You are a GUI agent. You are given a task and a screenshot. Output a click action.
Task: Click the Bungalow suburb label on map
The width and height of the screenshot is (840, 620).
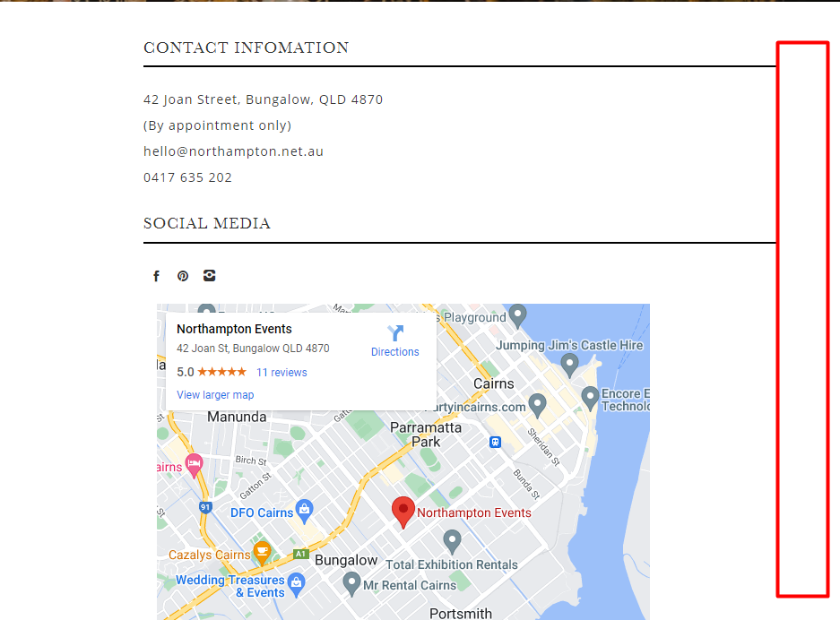point(346,560)
